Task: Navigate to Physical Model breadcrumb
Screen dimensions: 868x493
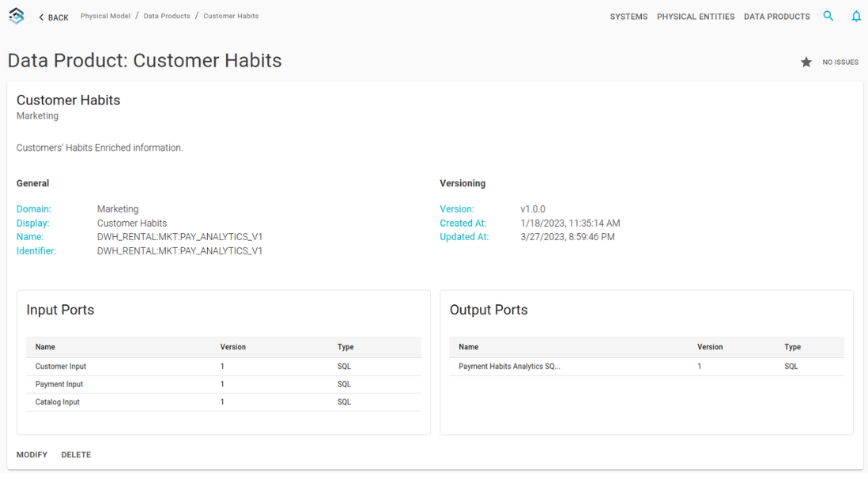Action: [105, 16]
